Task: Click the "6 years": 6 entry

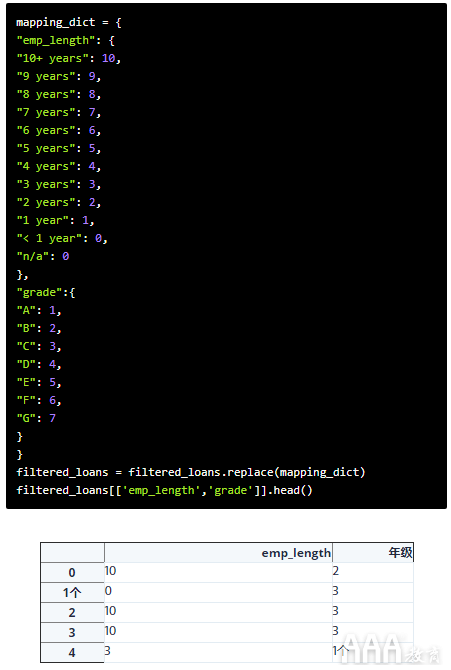Action: click(x=59, y=130)
